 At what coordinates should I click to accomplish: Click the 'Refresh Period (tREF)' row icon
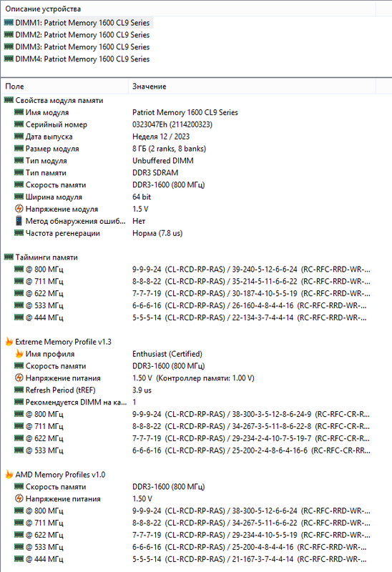[19, 390]
